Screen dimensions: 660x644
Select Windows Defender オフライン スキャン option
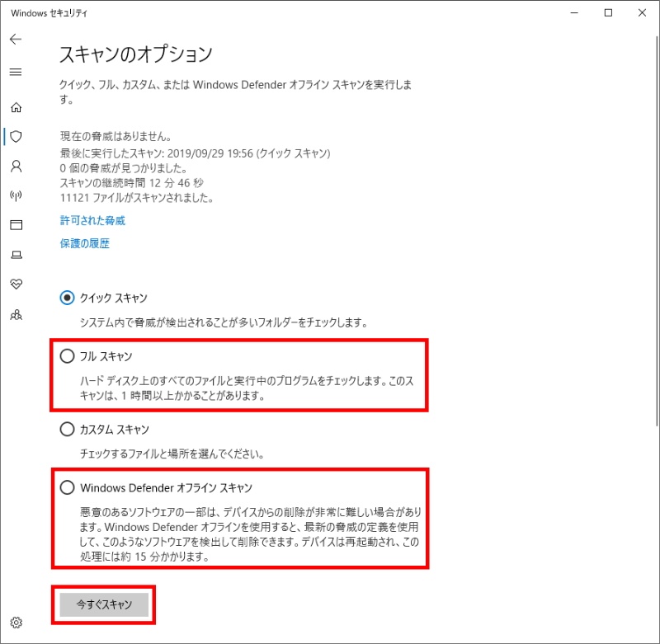pyautogui.click(x=68, y=487)
